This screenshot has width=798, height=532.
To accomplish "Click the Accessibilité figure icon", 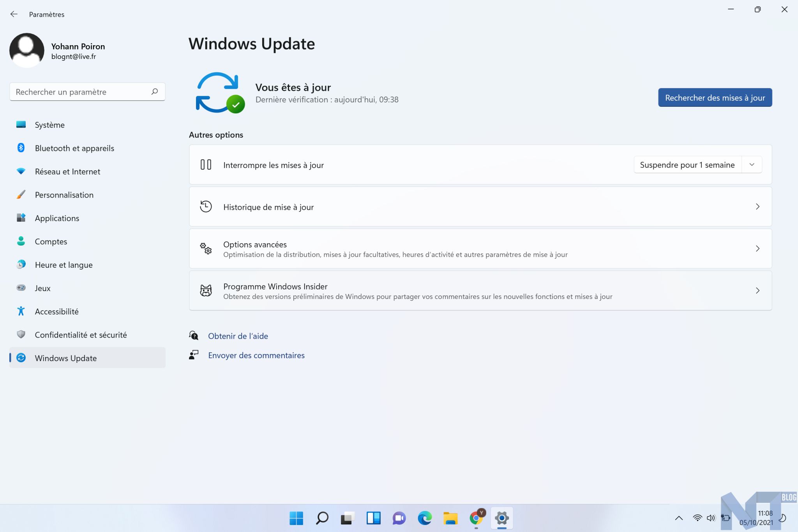I will pyautogui.click(x=21, y=311).
